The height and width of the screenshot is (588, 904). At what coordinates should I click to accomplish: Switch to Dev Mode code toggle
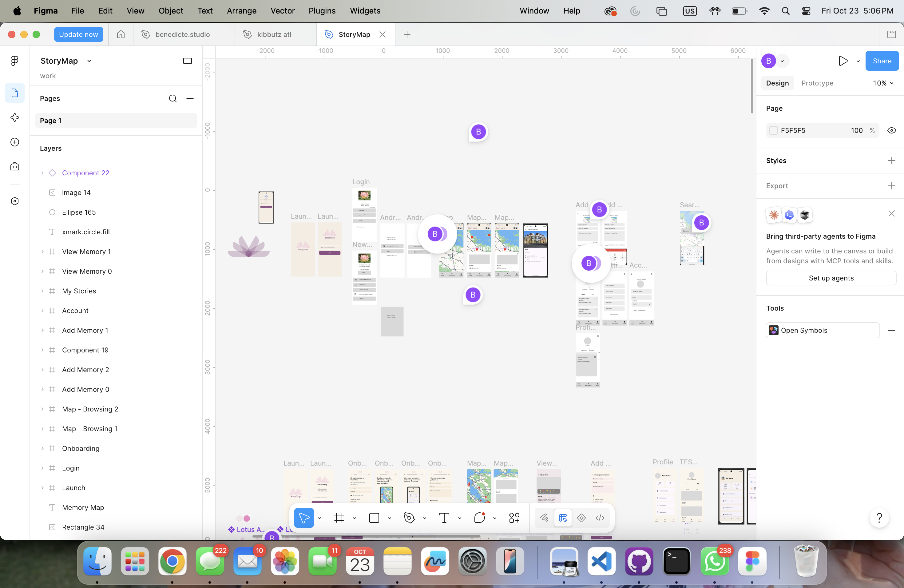(x=600, y=518)
